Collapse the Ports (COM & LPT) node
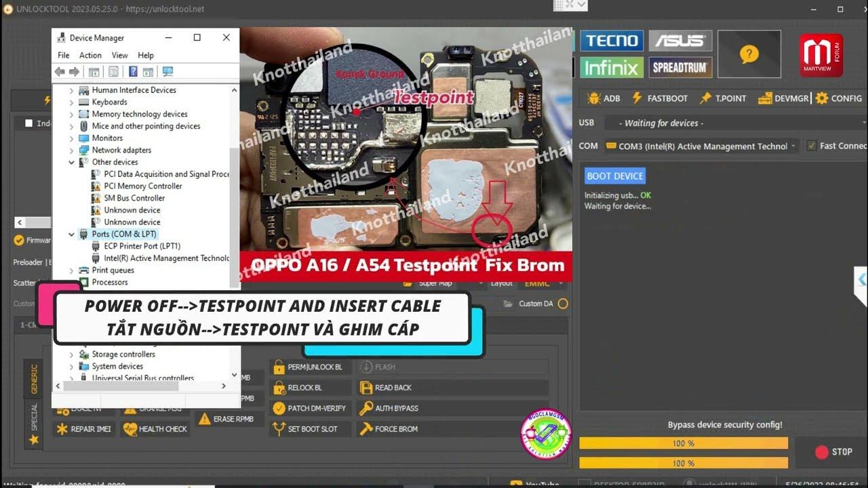 tap(71, 235)
